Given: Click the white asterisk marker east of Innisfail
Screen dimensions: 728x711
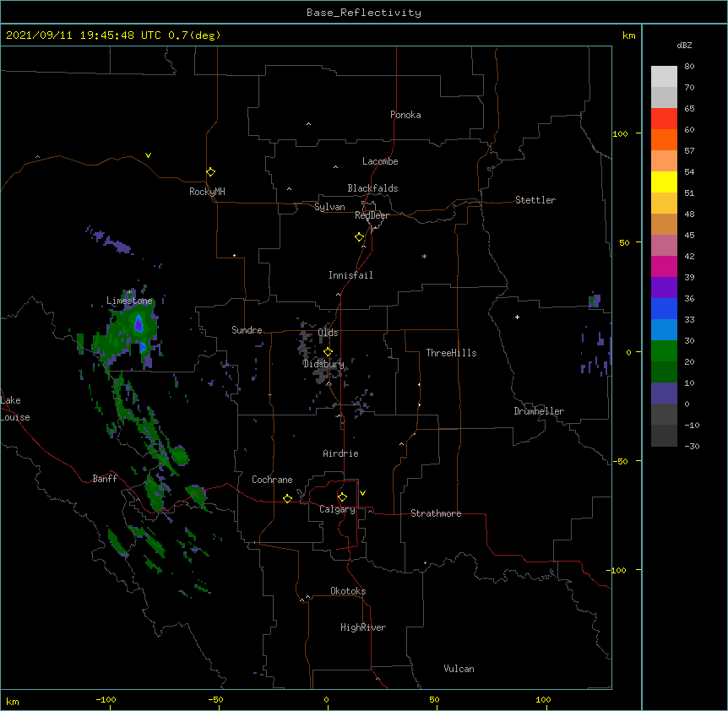Looking at the screenshot, I should pos(424,256).
